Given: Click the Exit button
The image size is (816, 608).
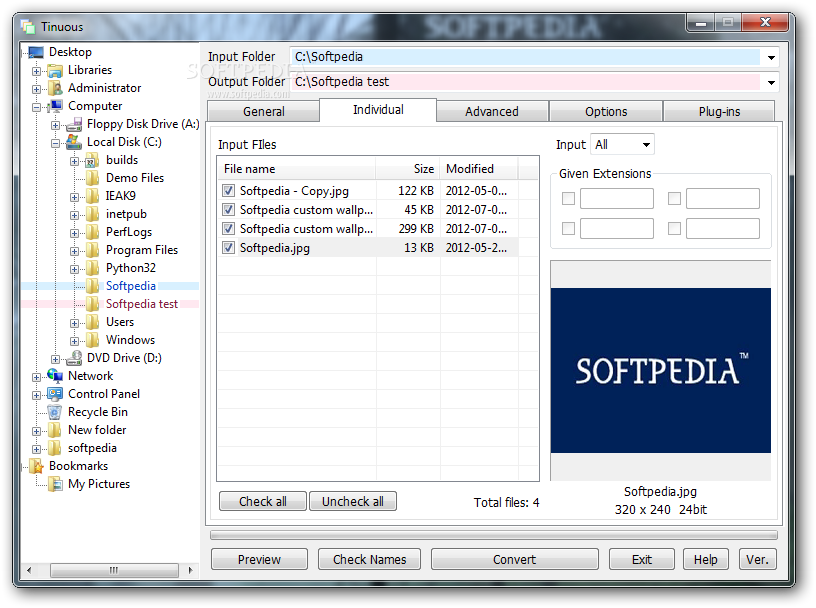Looking at the screenshot, I should coord(642,560).
